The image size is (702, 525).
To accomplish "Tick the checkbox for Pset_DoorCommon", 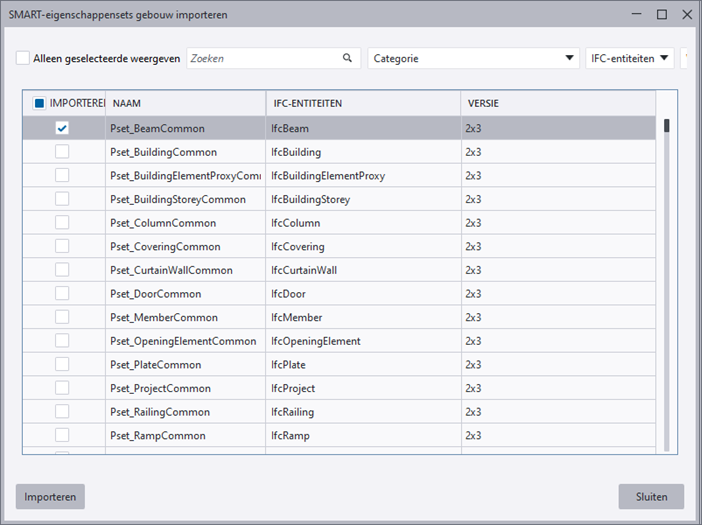I will click(x=62, y=294).
